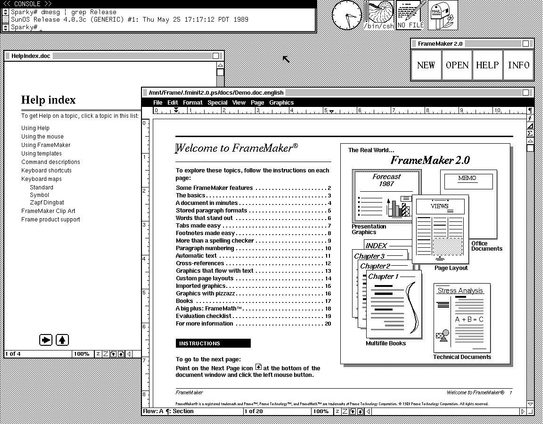
Task: Open the FrameMaker Clip Art topic
Action: pos(48,211)
